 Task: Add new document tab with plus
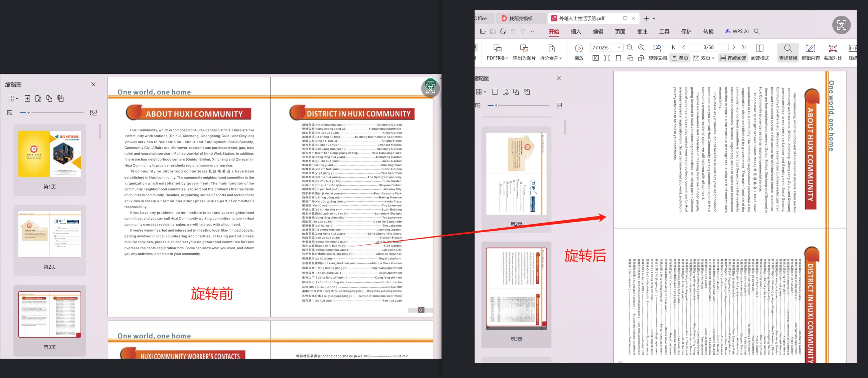[x=646, y=18]
